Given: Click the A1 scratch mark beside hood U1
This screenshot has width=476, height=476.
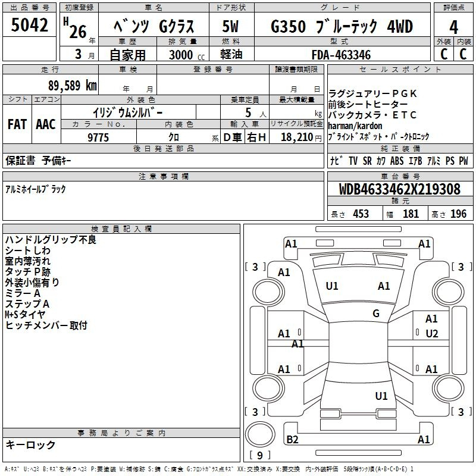Looking at the screenshot, I should click(384, 286).
